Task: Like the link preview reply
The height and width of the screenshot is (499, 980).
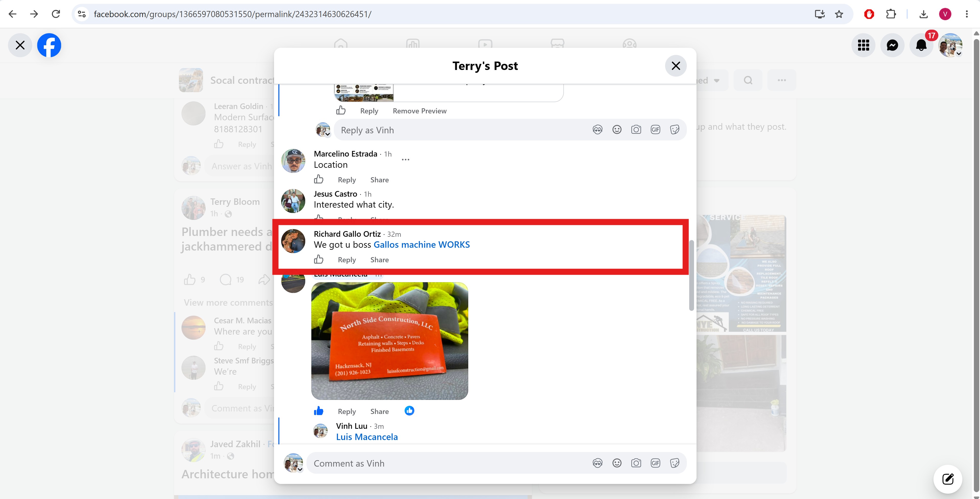Action: point(341,110)
